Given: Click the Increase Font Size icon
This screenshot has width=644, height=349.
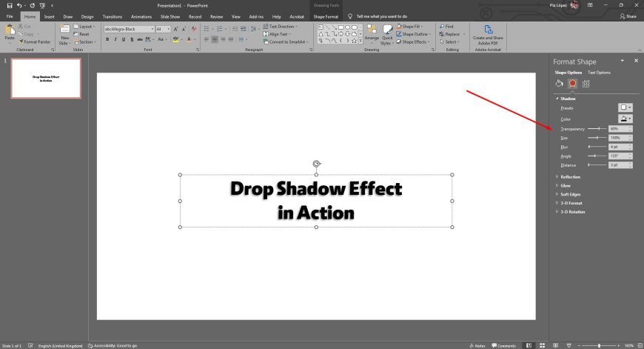Looking at the screenshot, I should pyautogui.click(x=175, y=29).
